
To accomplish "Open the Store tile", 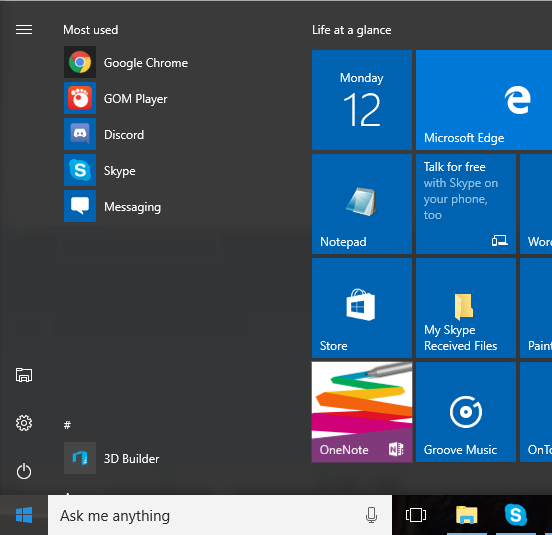I will coord(362,308).
